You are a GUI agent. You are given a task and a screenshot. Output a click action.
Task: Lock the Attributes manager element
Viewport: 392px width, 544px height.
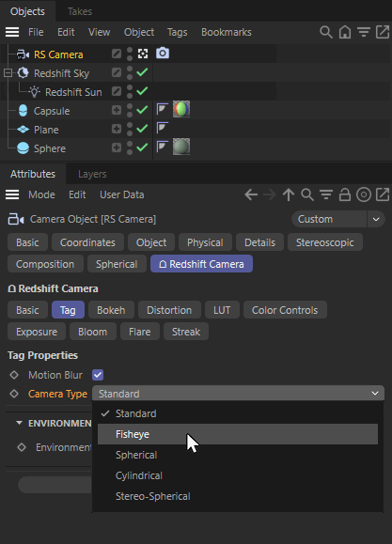(x=345, y=194)
